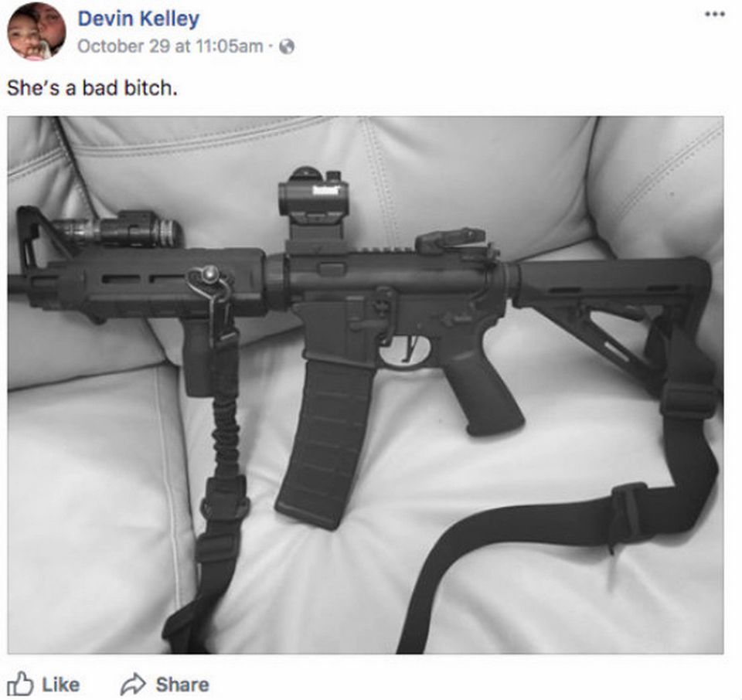742x700 pixels.
Task: Open the October 29 at 11:05am timestamp
Action: (x=170, y=46)
